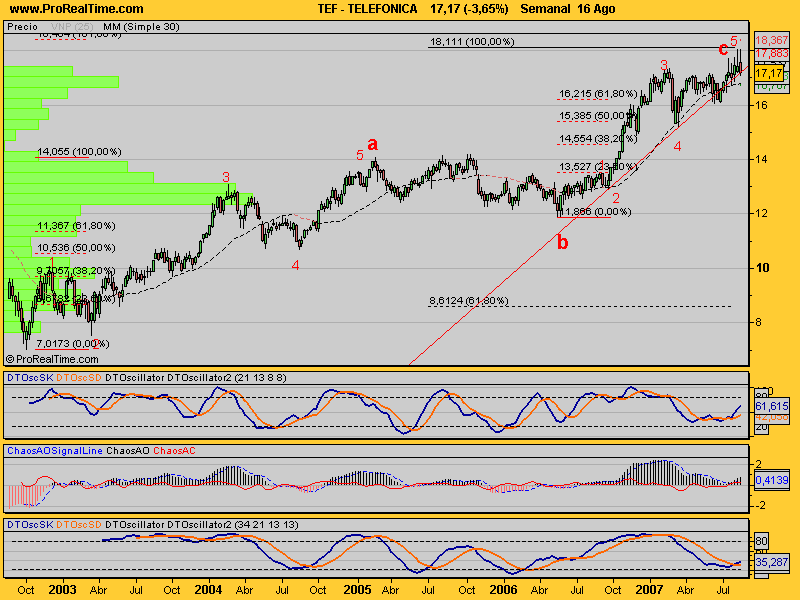Image resolution: width=800 pixels, height=600 pixels.
Task: Select the 15,385 (50,00%) retracement label
Action: point(598,116)
